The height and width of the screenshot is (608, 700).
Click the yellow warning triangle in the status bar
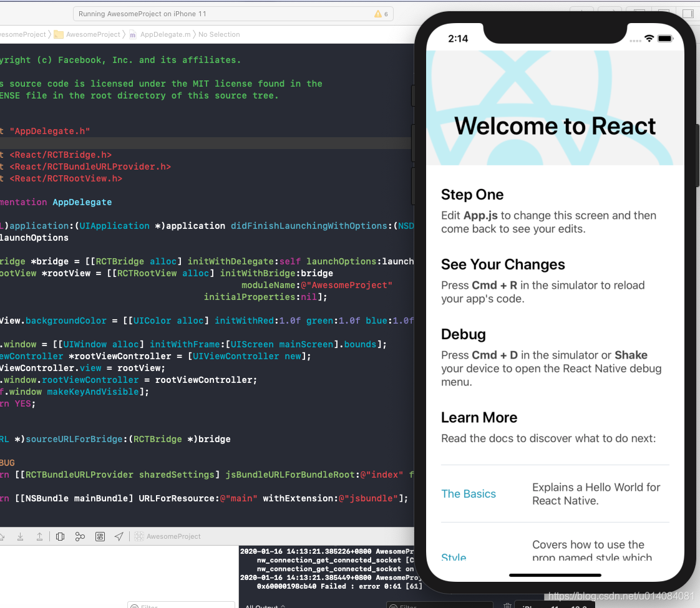click(377, 14)
